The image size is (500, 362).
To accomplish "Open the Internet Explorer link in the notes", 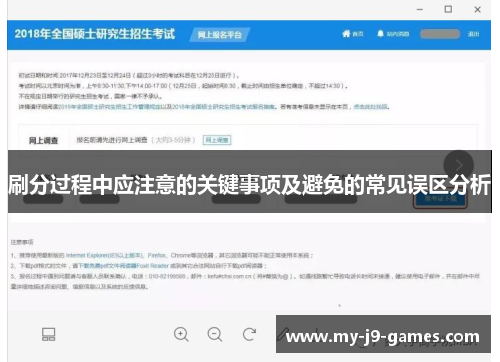I will [x=104, y=255].
